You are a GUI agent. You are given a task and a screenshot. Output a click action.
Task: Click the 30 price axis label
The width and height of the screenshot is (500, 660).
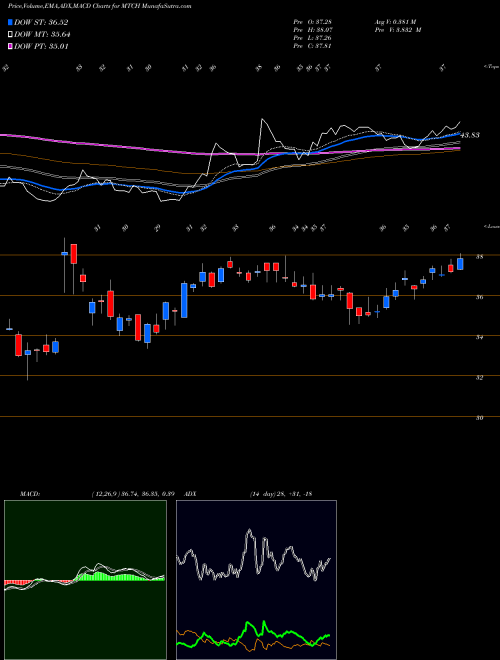pyautogui.click(x=479, y=418)
